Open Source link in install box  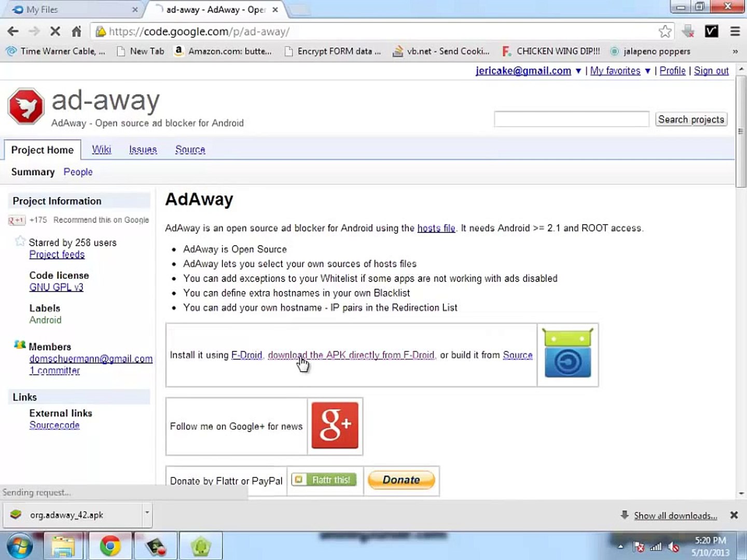[518, 355]
